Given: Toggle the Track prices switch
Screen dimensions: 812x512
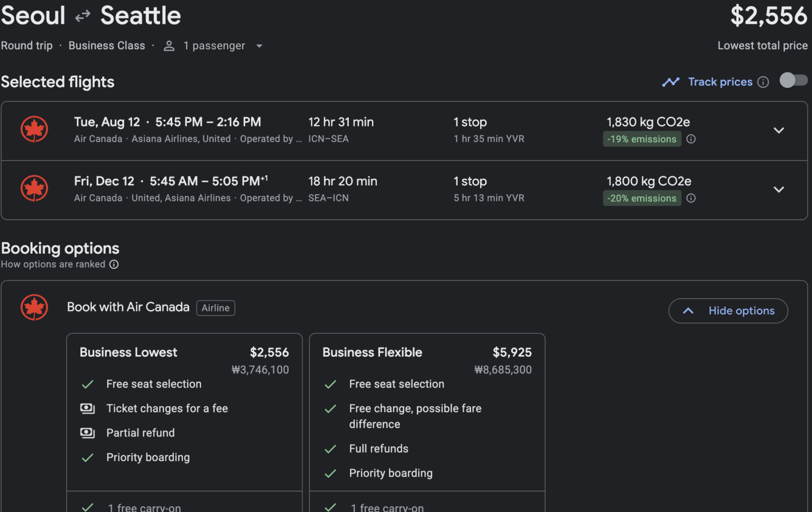Looking at the screenshot, I should (x=793, y=80).
